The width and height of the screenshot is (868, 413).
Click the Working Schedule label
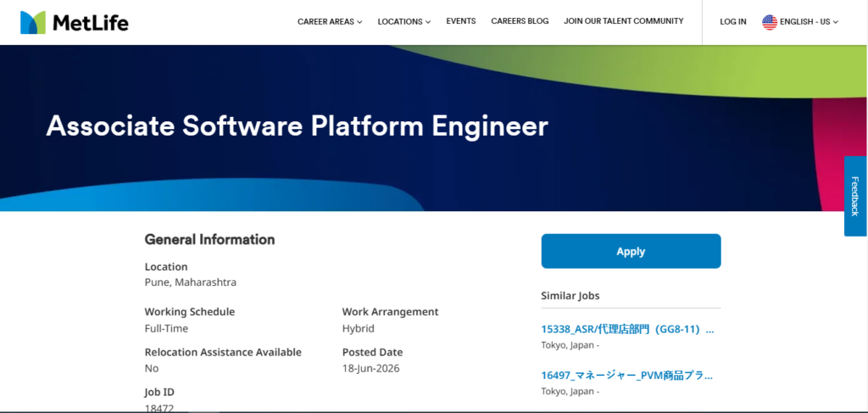[x=190, y=312]
